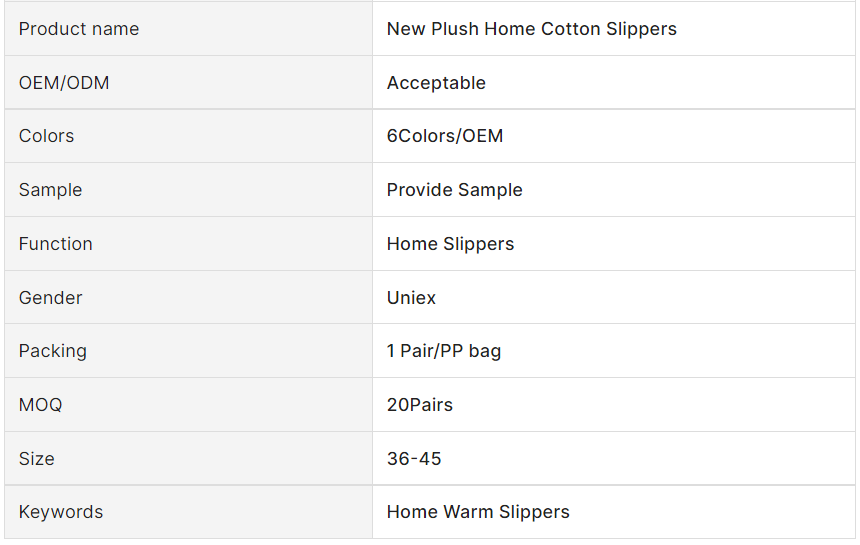Click the 'Product name' label cell

[79, 29]
